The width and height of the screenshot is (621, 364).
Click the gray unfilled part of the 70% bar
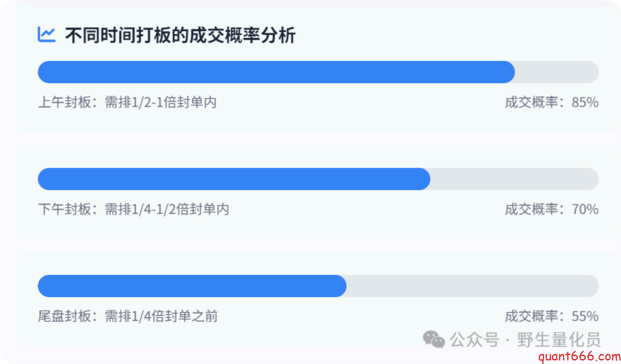coord(514,179)
